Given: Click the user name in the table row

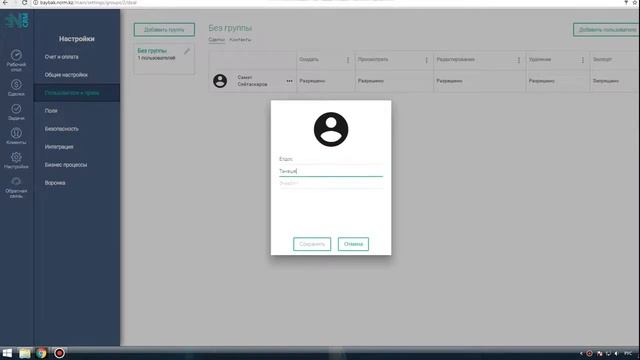Looking at the screenshot, I should (x=252, y=81).
